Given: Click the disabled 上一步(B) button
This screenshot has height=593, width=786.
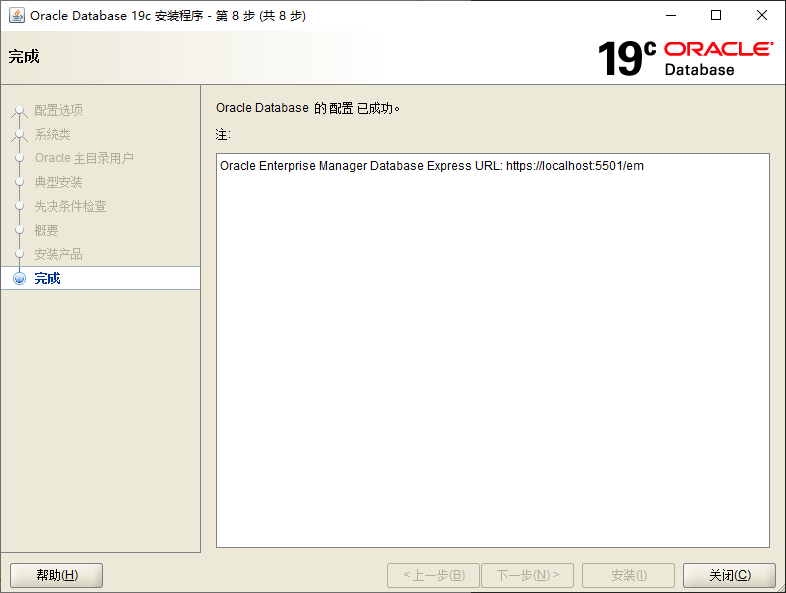Looking at the screenshot, I should tap(434, 575).
